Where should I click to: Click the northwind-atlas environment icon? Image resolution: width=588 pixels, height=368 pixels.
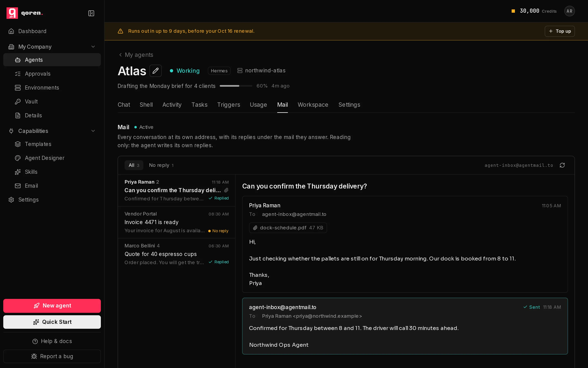coord(240,71)
